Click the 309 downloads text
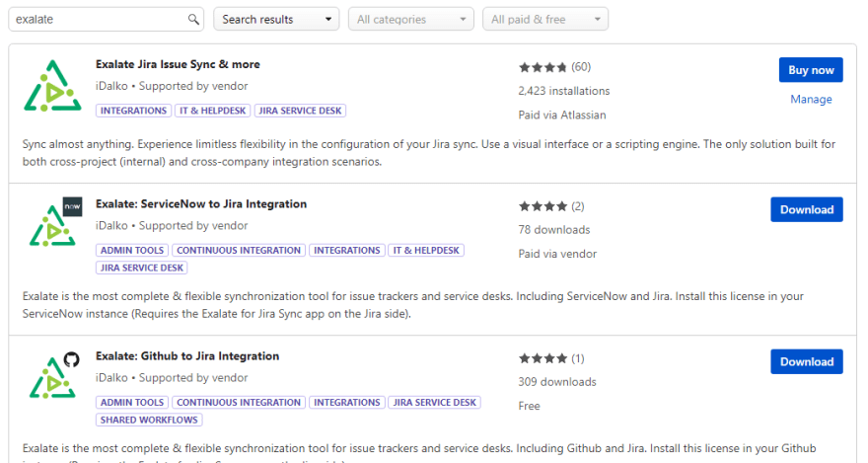Screen dimensions: 868x463 point(557,382)
